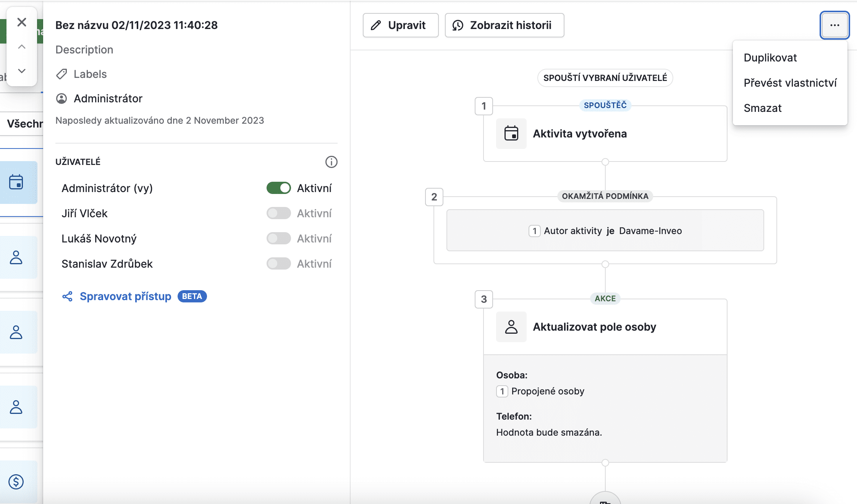
Task: Turn on the Stanislav Zdrůbek toggle
Action: 278,263
